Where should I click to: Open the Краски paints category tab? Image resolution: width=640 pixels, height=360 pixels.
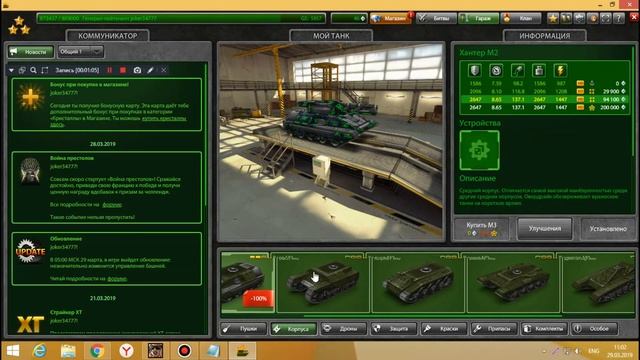[x=444, y=329]
